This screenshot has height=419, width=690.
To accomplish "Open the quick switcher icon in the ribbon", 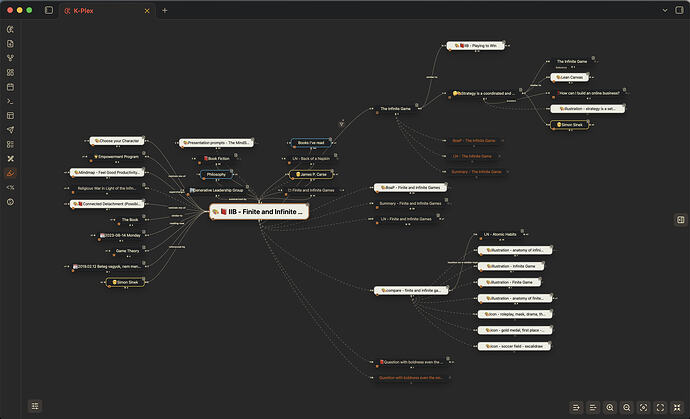I will click(x=10, y=29).
